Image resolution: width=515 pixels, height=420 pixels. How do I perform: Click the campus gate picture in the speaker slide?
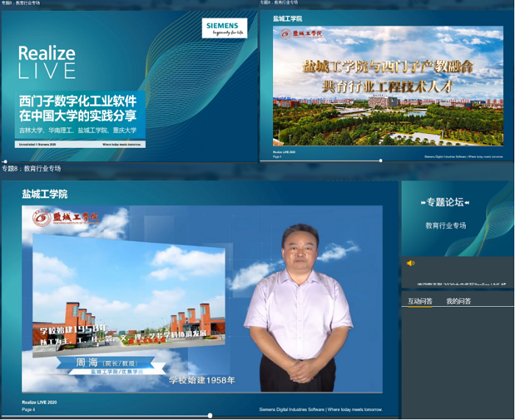point(129,297)
